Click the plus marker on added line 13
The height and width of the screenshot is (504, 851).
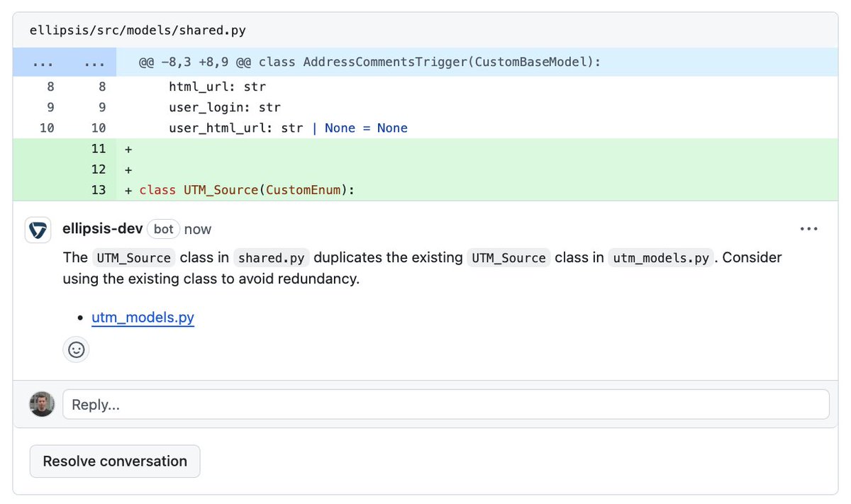pyautogui.click(x=128, y=190)
